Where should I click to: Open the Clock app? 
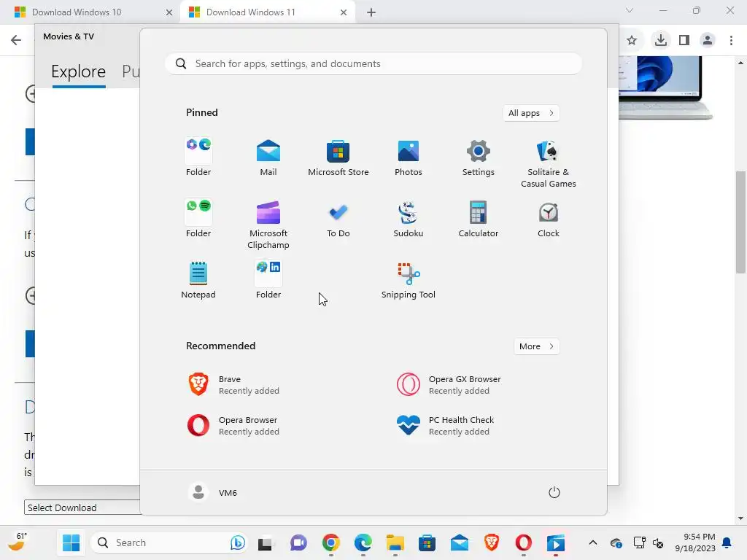[549, 219]
